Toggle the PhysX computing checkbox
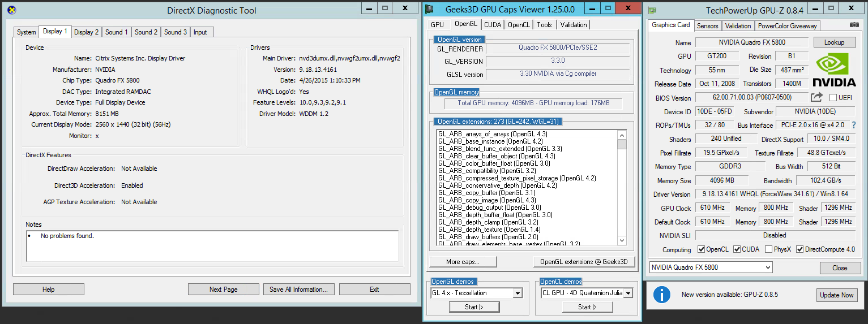Viewport: 868px width, 324px height. pyautogui.click(x=768, y=249)
